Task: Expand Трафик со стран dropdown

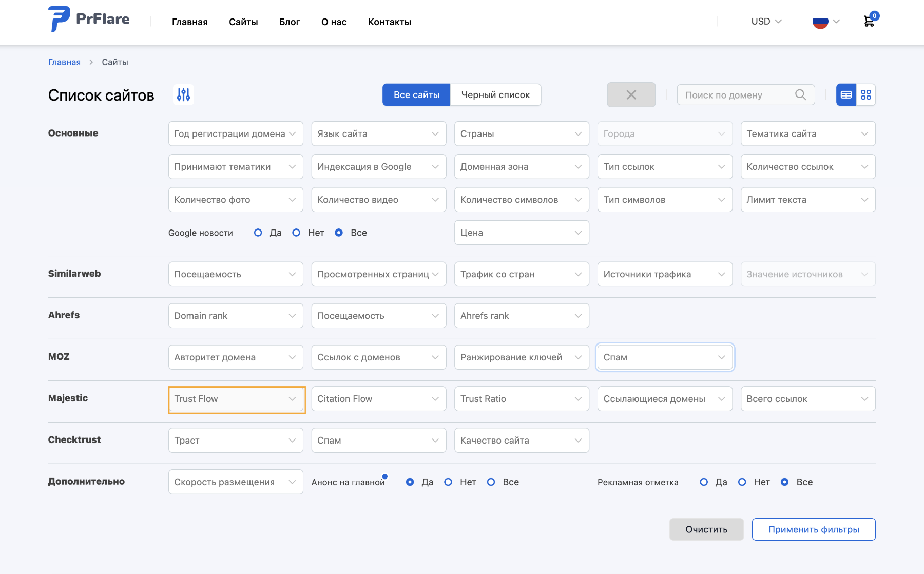Action: pyautogui.click(x=522, y=274)
